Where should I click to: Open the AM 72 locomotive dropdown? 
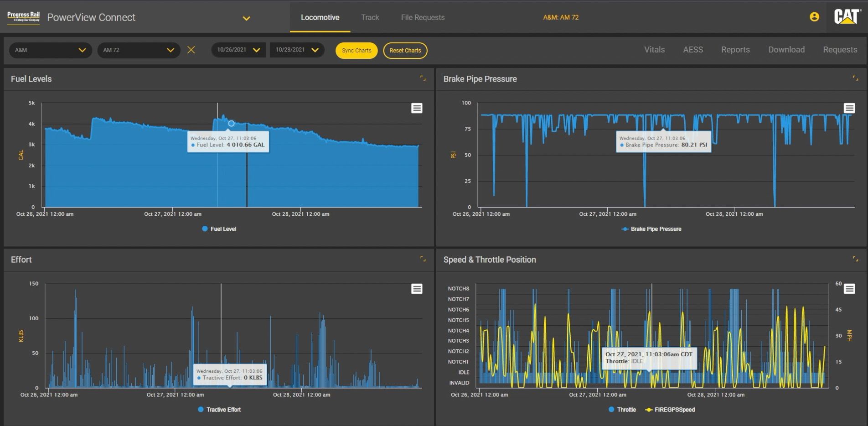tap(138, 50)
